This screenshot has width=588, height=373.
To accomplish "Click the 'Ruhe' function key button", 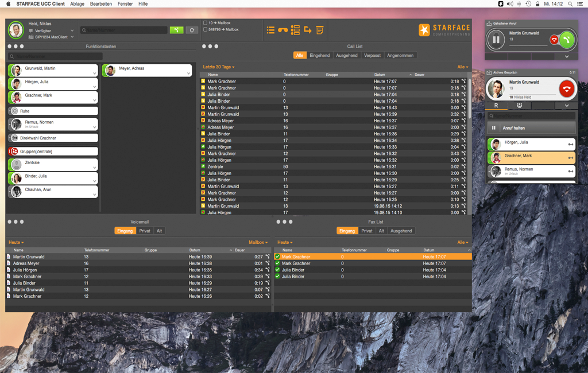I will 53,111.
